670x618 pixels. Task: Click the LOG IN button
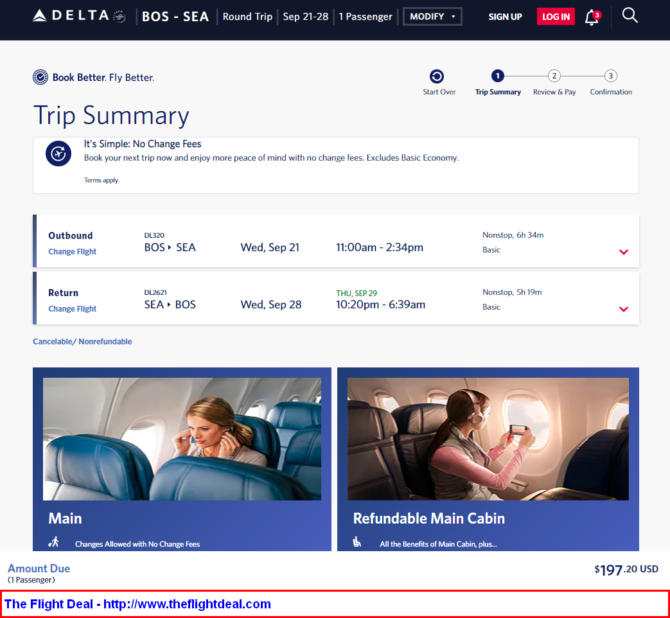(x=555, y=17)
